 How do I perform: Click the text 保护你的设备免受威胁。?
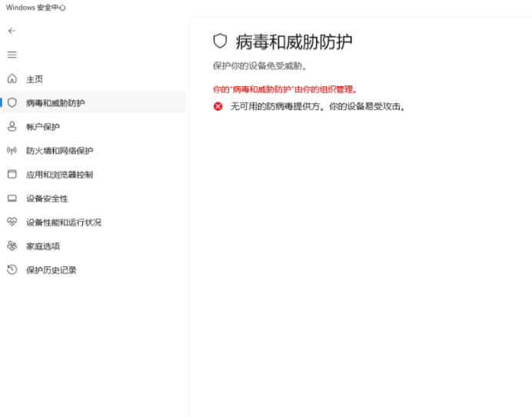click(260, 66)
